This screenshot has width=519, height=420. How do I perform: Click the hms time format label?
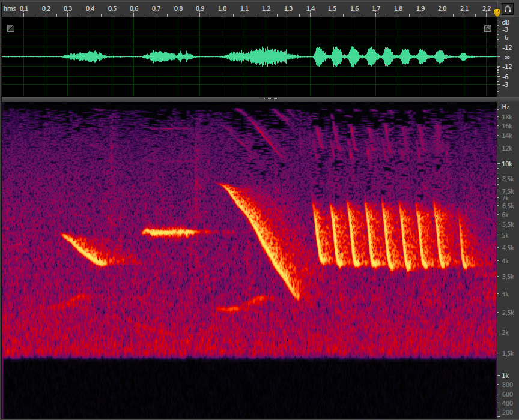(10, 8)
